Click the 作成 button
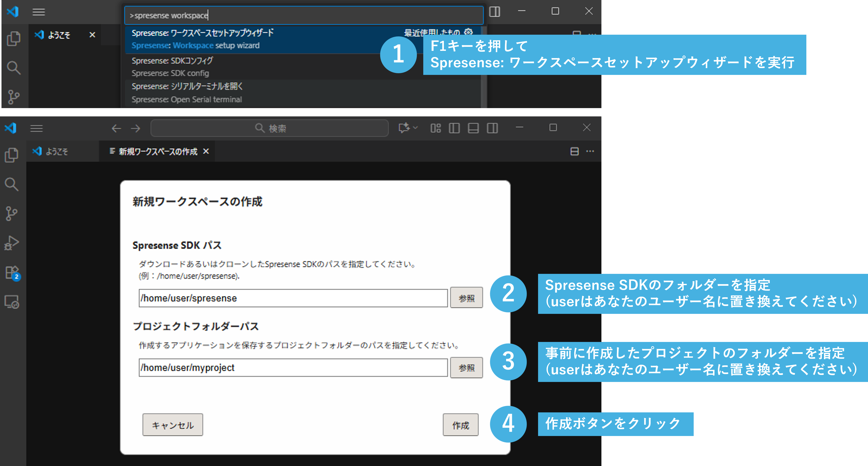Image resolution: width=868 pixels, height=466 pixels. tap(460, 425)
